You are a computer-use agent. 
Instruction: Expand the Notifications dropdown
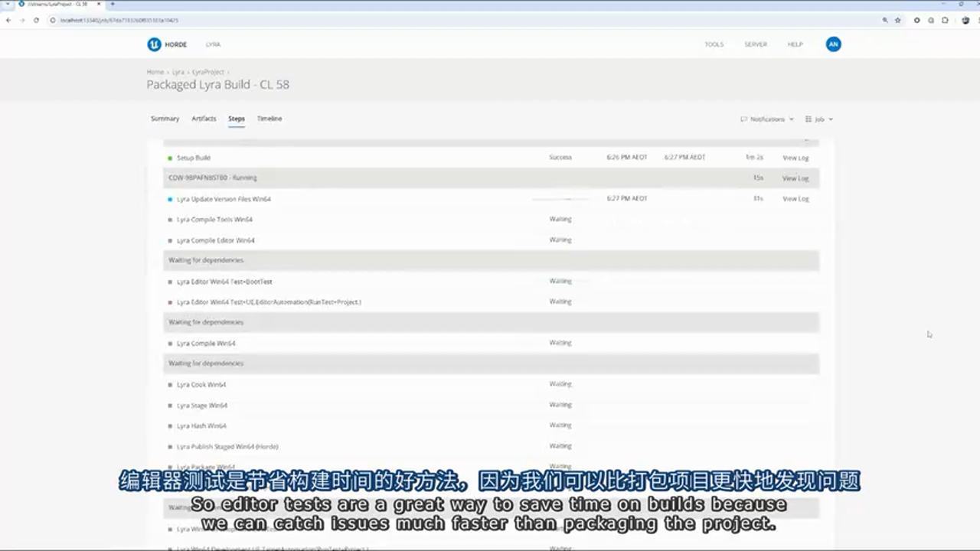tap(767, 119)
